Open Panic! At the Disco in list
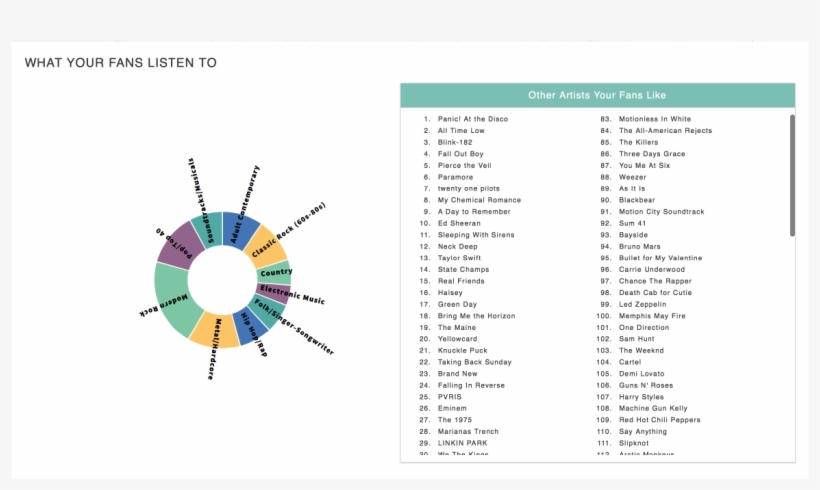 (472, 119)
